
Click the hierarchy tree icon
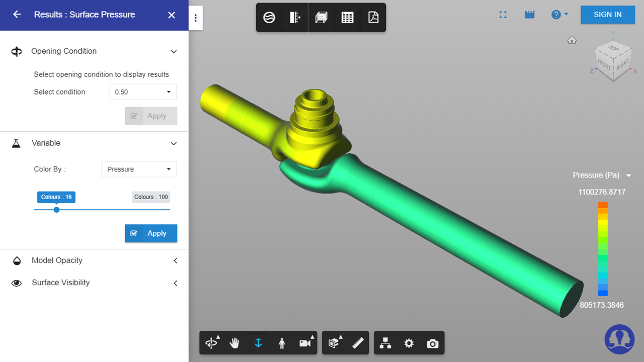[x=385, y=343]
